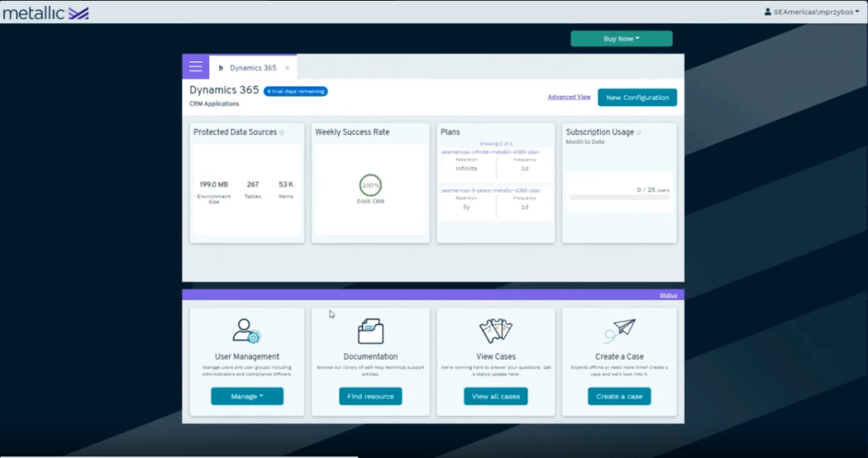Click the User Management heading

point(247,357)
